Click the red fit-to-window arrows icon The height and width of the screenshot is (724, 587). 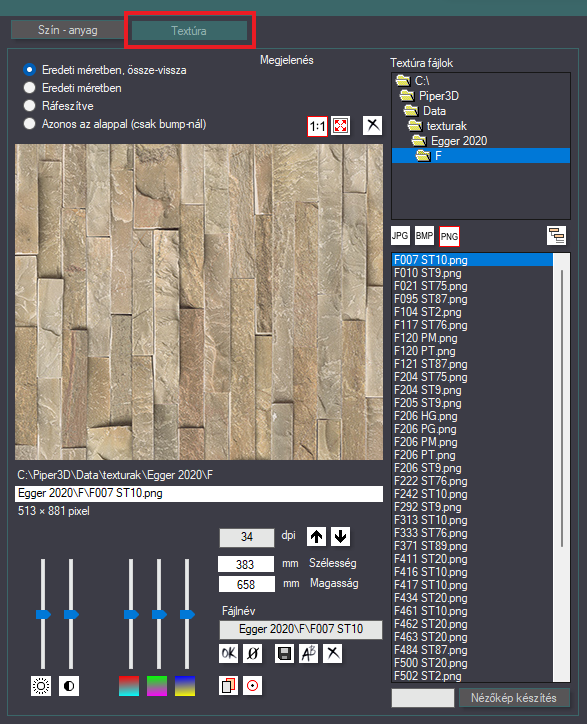pyautogui.click(x=340, y=126)
